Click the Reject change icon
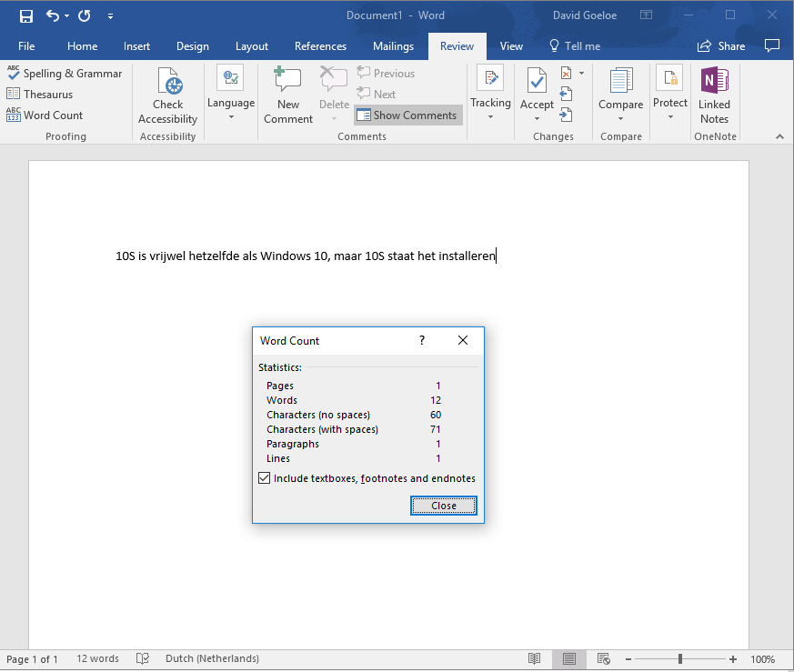The image size is (794, 672). [566, 74]
